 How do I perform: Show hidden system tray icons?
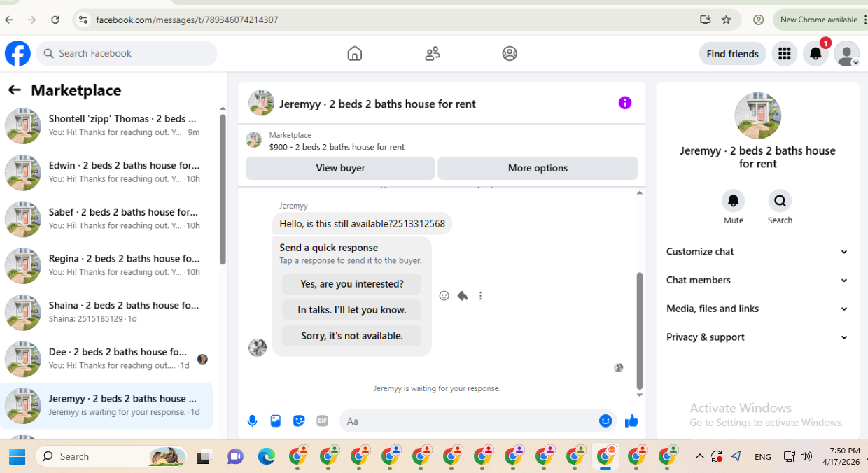[x=699, y=457]
